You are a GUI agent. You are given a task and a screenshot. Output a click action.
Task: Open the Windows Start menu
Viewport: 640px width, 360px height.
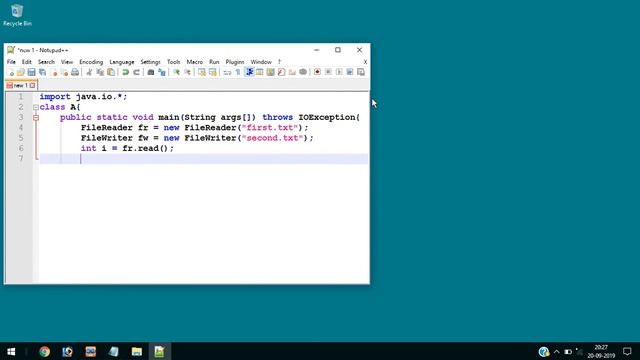click(11, 351)
